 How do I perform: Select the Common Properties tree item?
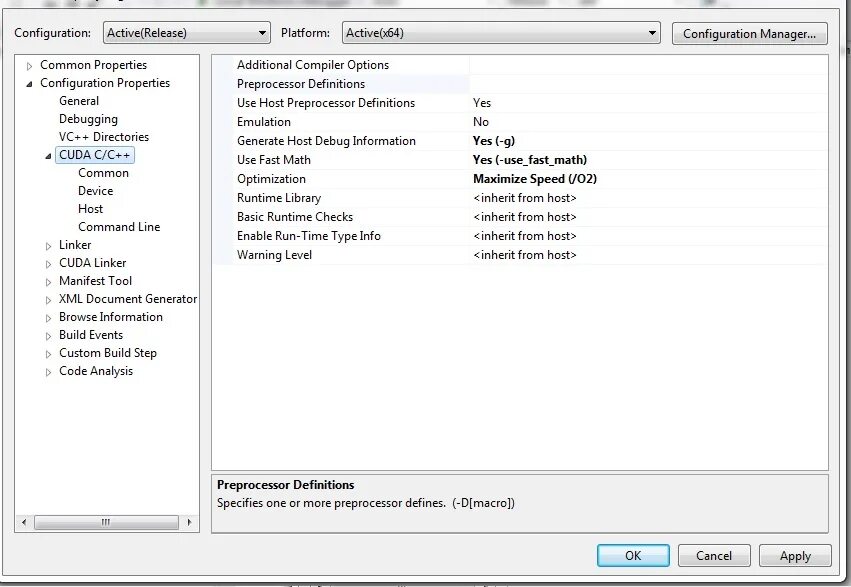coord(93,65)
